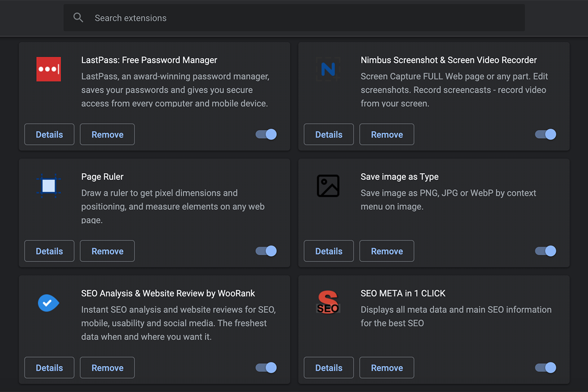Click the Page Ruler extension icon
This screenshot has width=588, height=392.
click(49, 186)
